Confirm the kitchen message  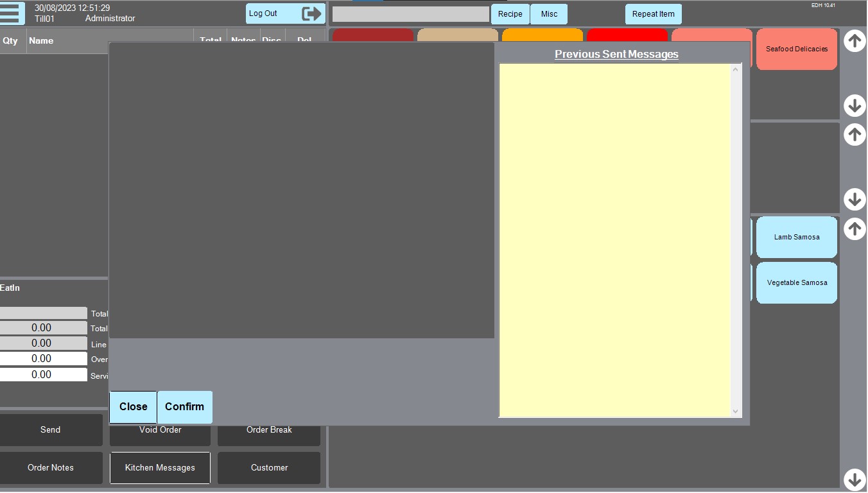click(185, 407)
